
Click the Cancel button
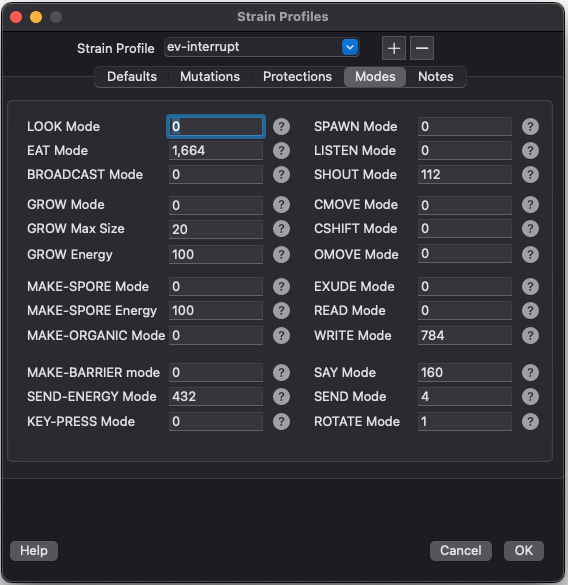pyautogui.click(x=461, y=551)
